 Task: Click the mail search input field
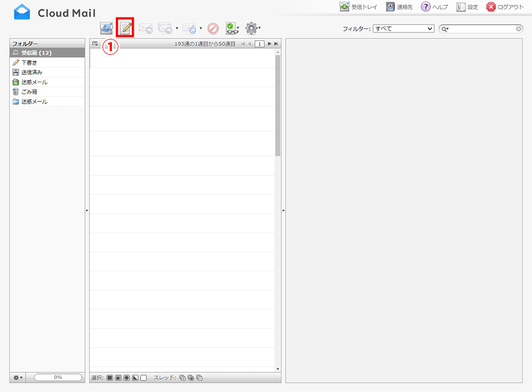483,29
